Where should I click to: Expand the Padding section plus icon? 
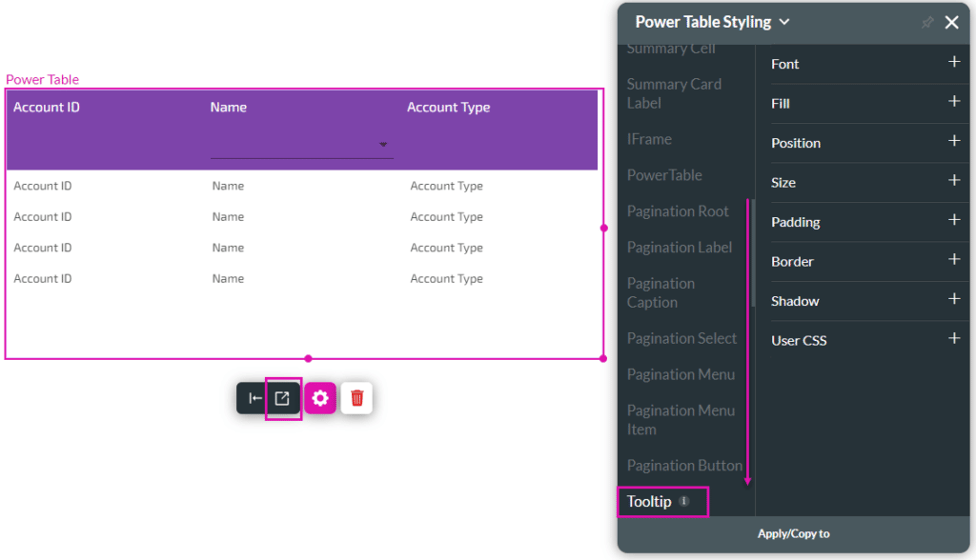(953, 221)
